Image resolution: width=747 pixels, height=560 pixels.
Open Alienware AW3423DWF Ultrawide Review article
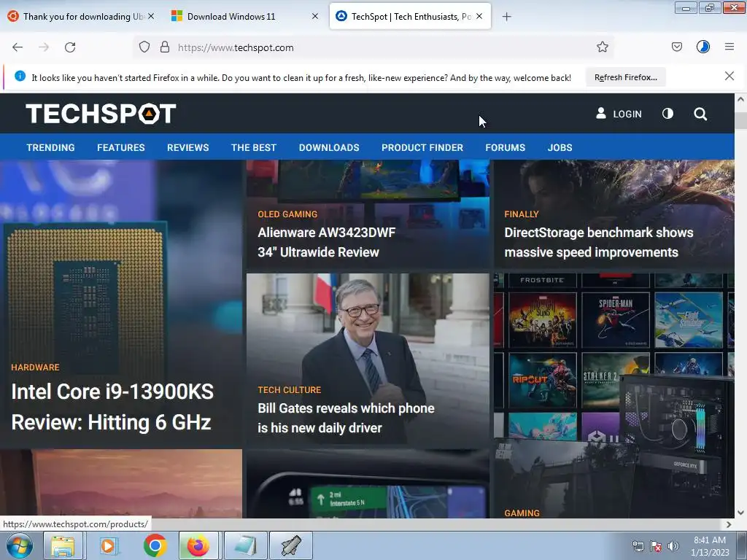[326, 242]
